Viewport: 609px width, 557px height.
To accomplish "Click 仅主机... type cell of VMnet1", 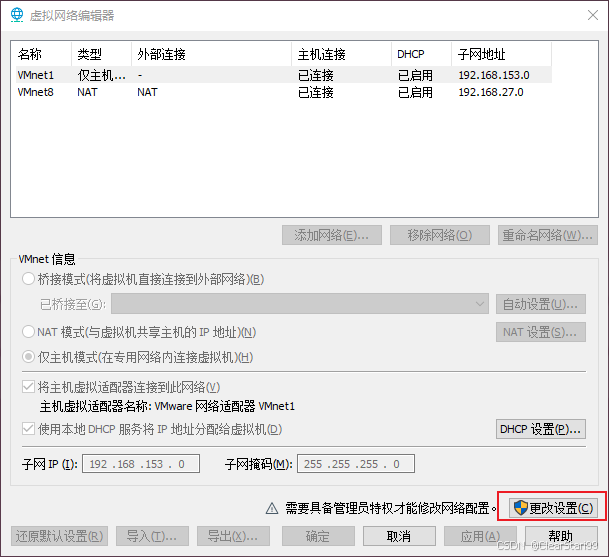I will [x=101, y=75].
